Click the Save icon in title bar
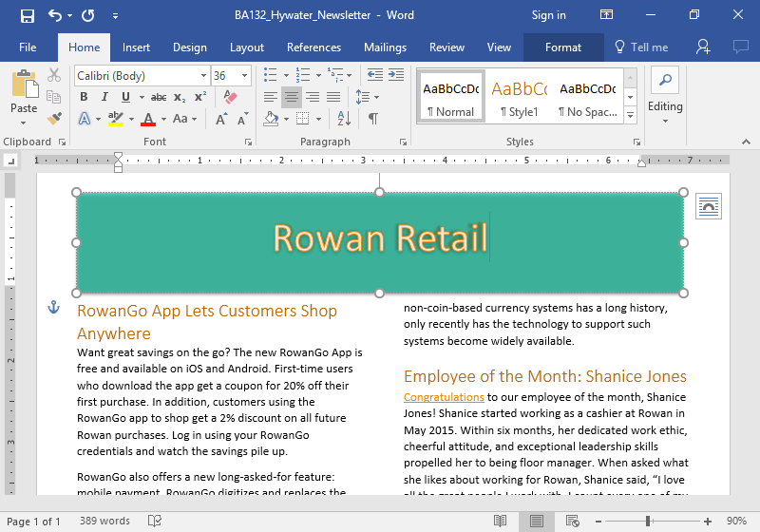Screen dimensions: 760x532 coord(27,15)
